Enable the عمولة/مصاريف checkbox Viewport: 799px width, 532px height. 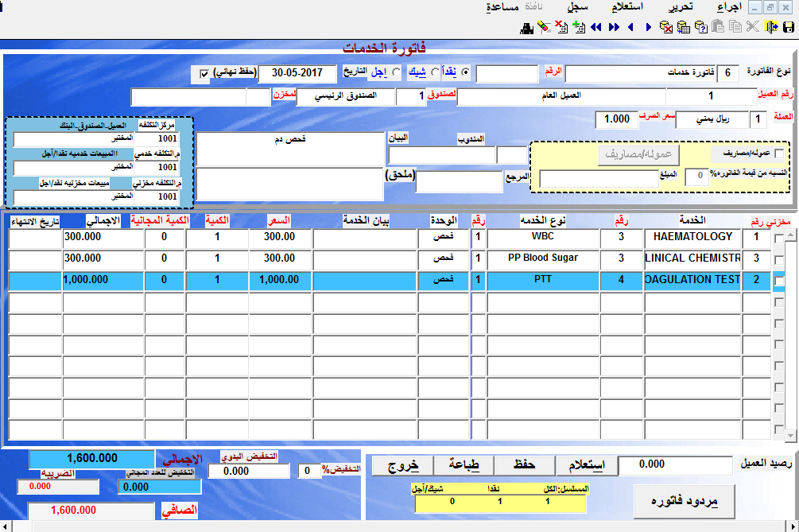click(778, 153)
